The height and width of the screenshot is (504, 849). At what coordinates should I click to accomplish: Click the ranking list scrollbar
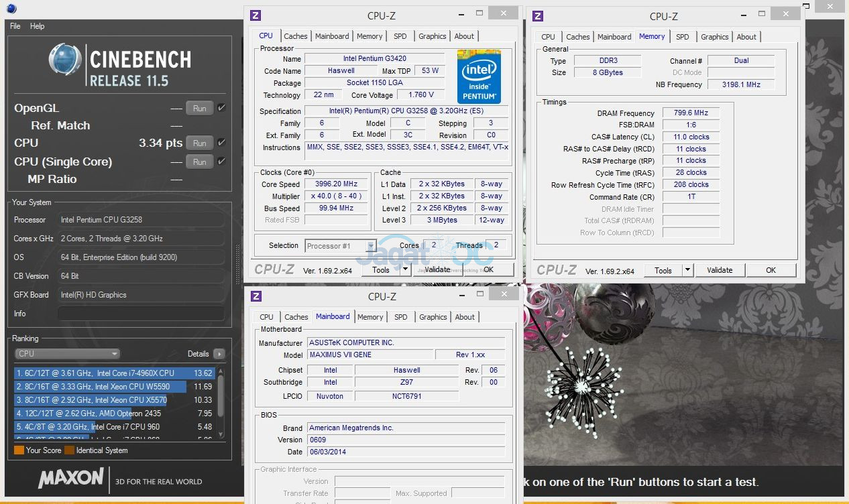point(221,402)
